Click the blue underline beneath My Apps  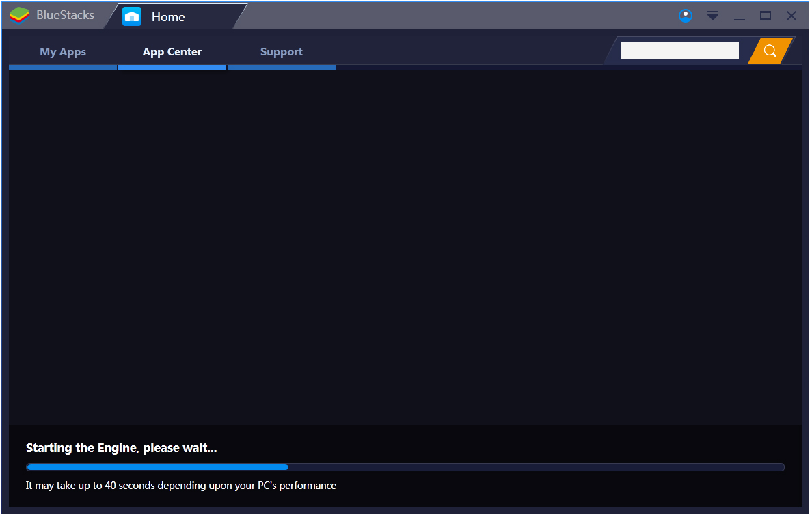point(63,67)
